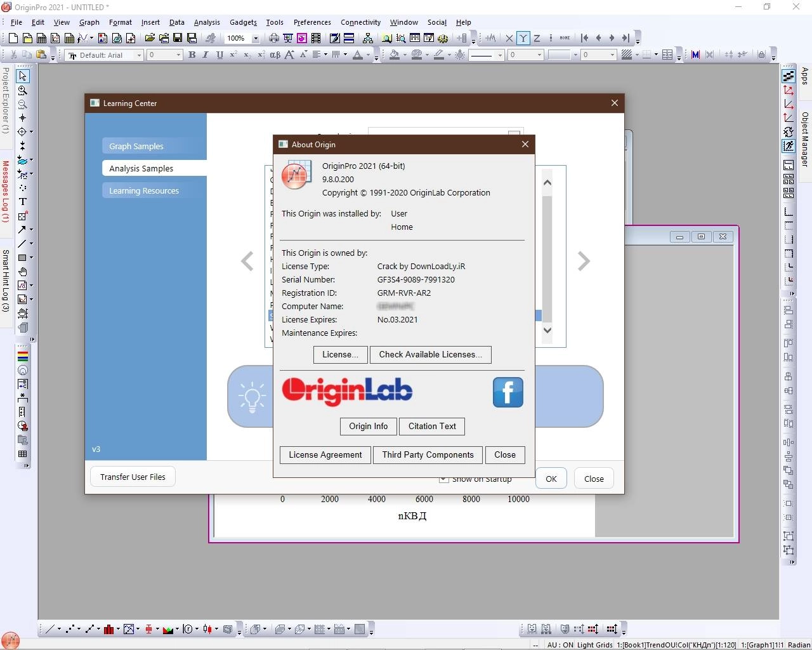Click the Line/Border Color pencil swatch
This screenshot has width=812, height=650.
pos(438,55)
